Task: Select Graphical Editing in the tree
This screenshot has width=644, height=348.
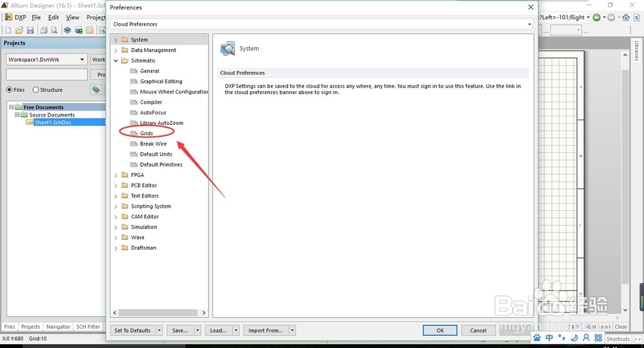Action: click(161, 81)
